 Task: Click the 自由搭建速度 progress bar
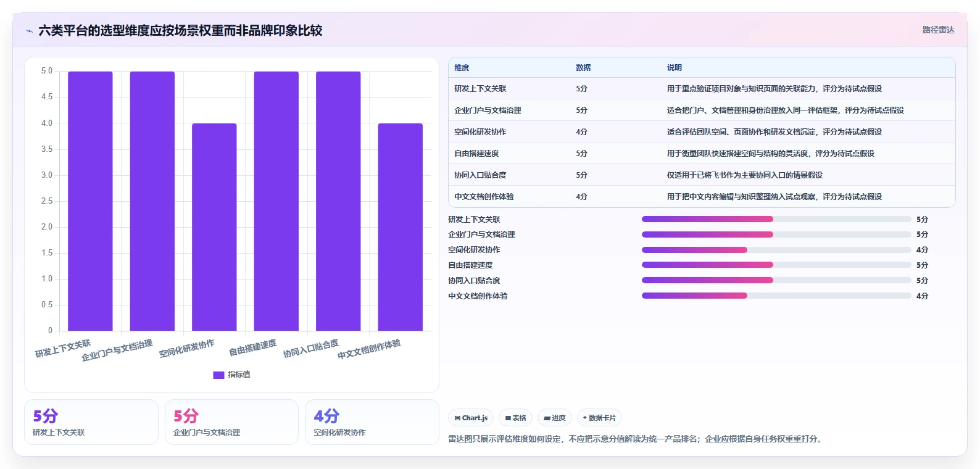(776, 265)
